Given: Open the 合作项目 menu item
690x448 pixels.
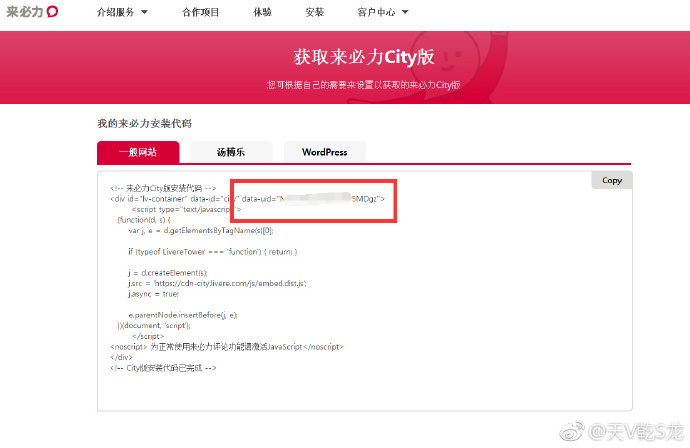Looking at the screenshot, I should pyautogui.click(x=204, y=13).
